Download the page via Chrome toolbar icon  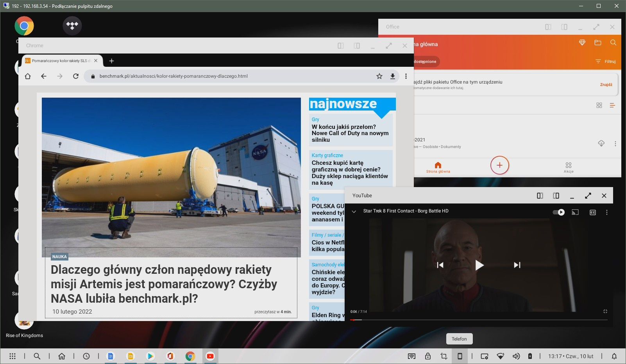click(x=392, y=76)
